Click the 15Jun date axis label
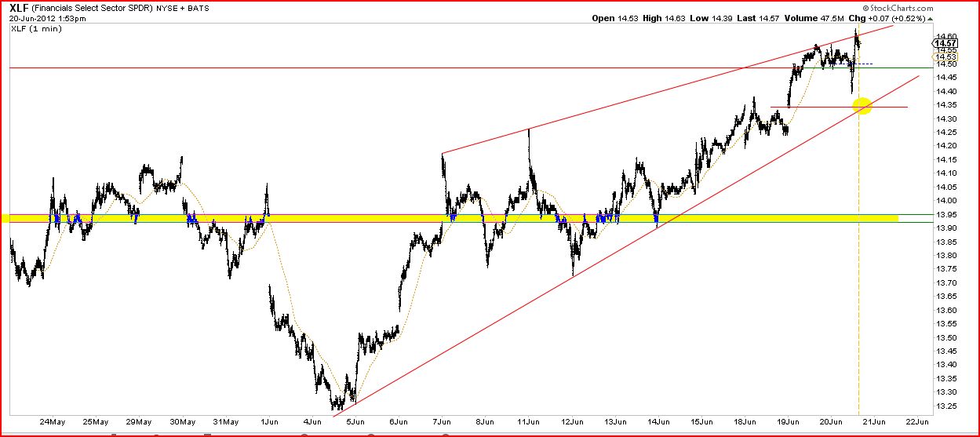 (x=702, y=421)
